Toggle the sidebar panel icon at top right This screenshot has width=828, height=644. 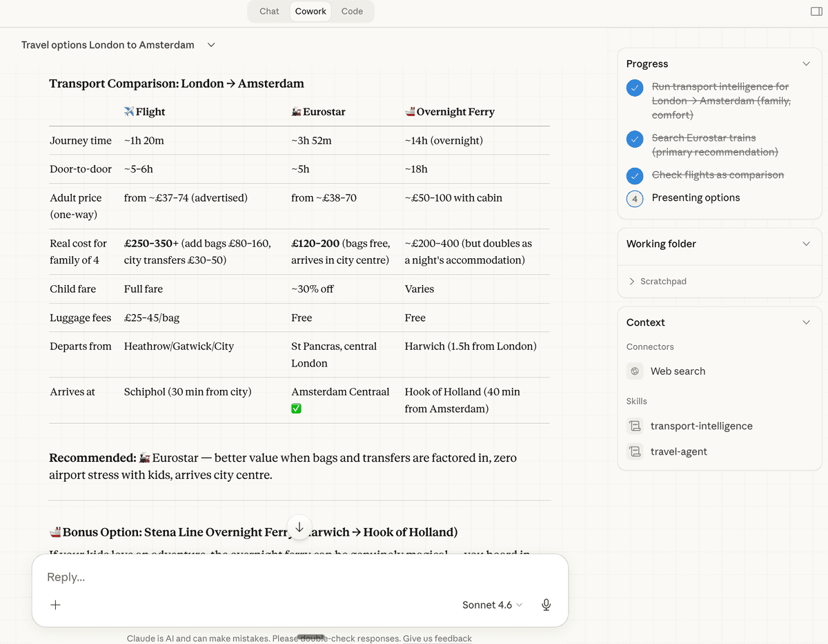816,12
